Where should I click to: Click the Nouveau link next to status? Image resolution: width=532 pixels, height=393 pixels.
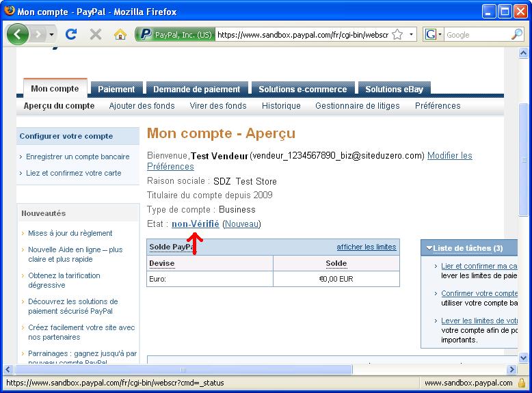241,223
